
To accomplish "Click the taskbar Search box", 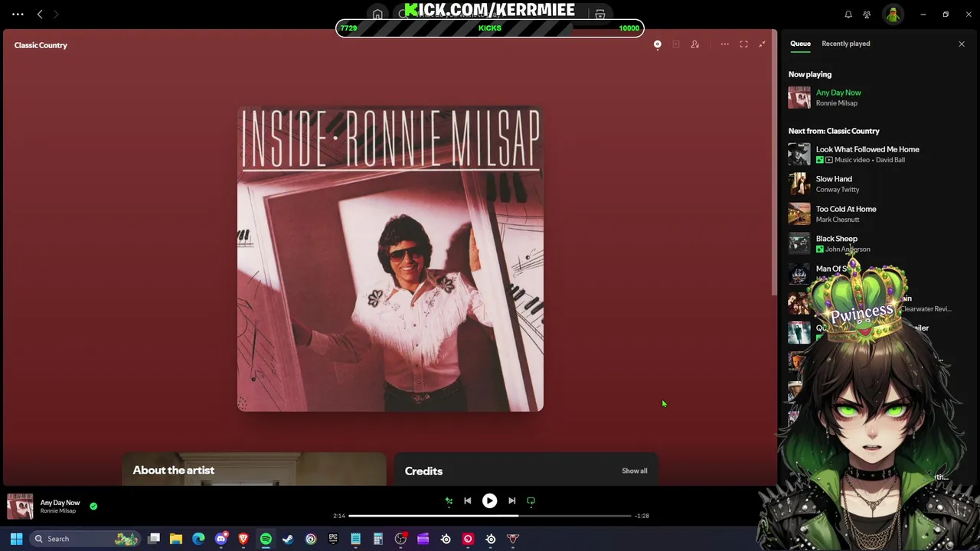I will (86, 539).
